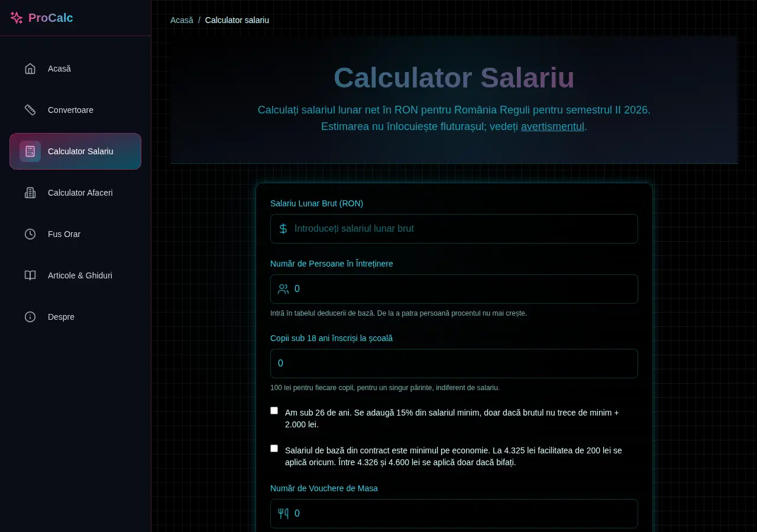Click the 'Intră în tabelul deducerii de bază' hint
The width and height of the screenshot is (757, 532).
click(399, 313)
